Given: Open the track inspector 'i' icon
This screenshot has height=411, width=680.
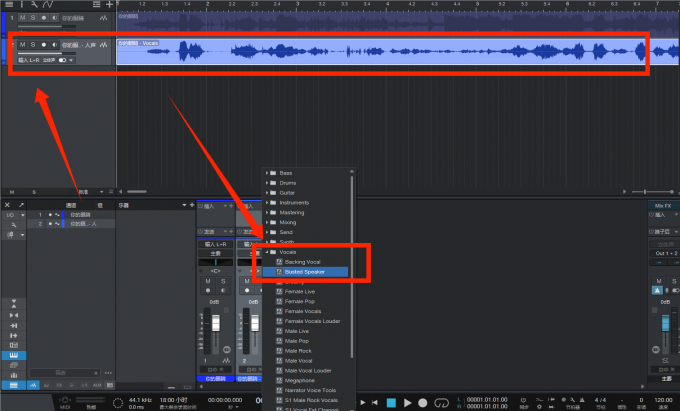Looking at the screenshot, I should 22,4.
